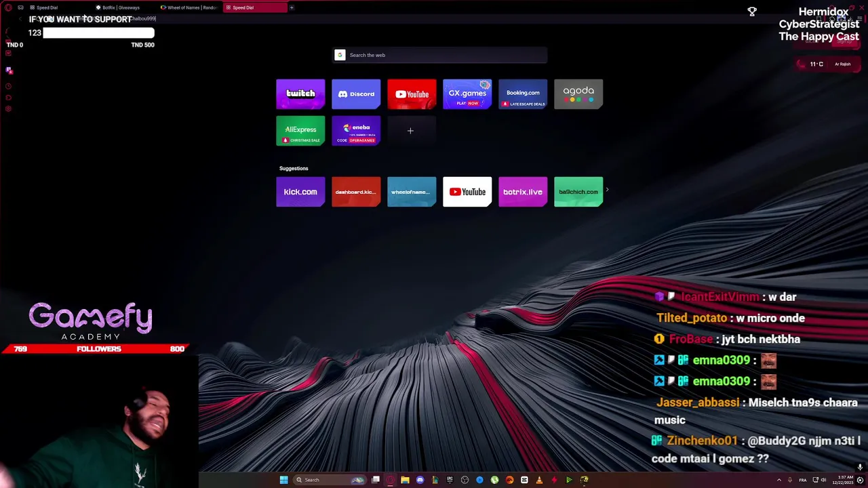
Task: Open the Opera GX main menu logo
Action: coord(8,7)
